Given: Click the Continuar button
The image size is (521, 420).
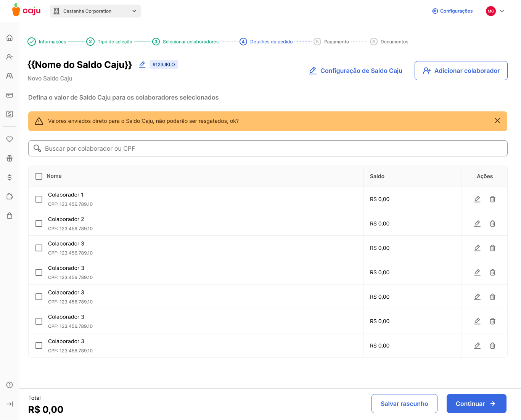Looking at the screenshot, I should [476, 404].
